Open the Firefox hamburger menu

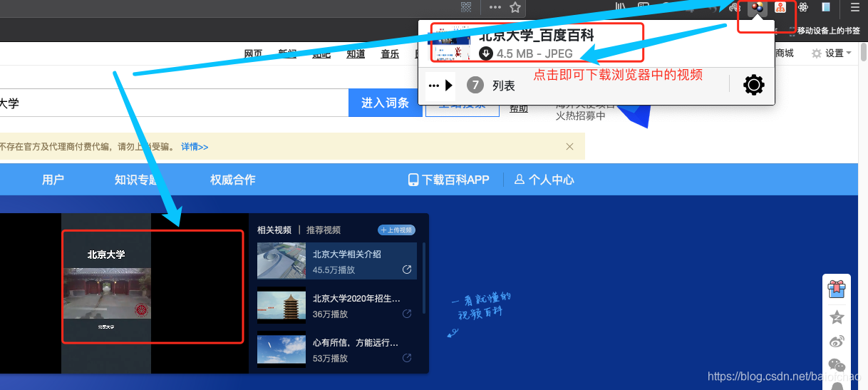click(855, 8)
